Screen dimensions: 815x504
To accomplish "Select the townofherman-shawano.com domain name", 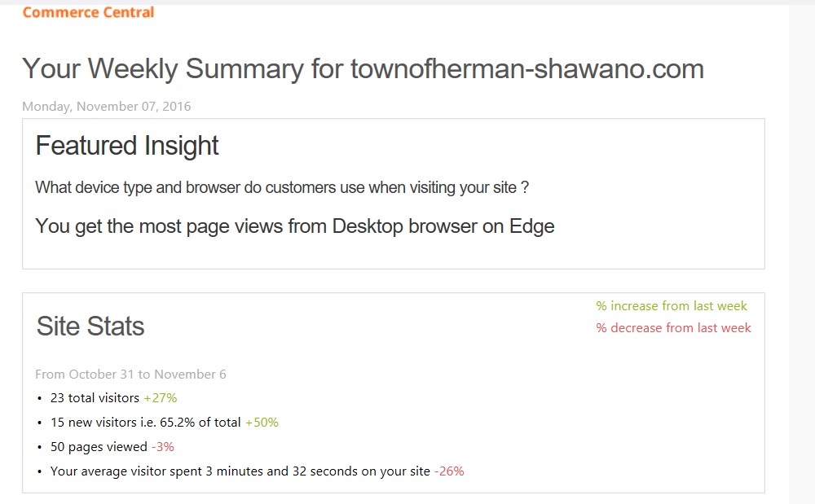I will pos(526,69).
